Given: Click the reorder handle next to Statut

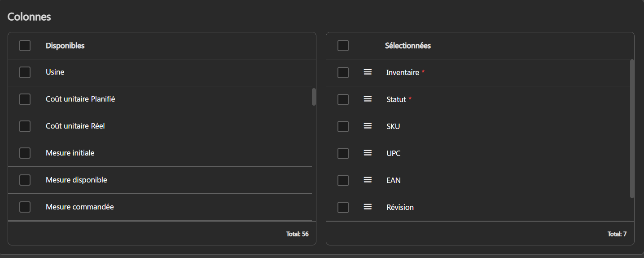Looking at the screenshot, I should tap(368, 99).
